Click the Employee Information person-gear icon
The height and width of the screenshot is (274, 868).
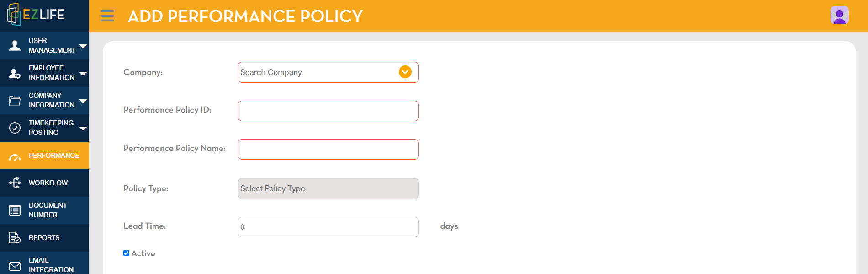15,73
